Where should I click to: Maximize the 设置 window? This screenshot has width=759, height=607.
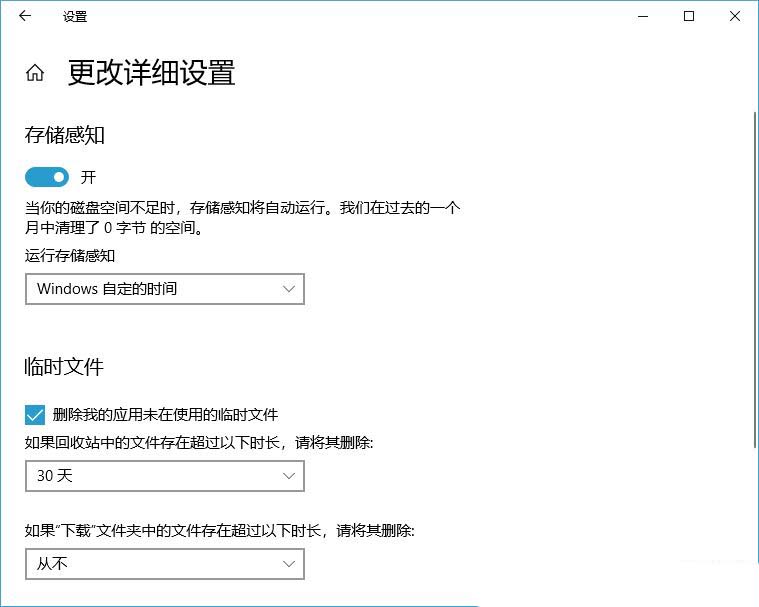[689, 16]
